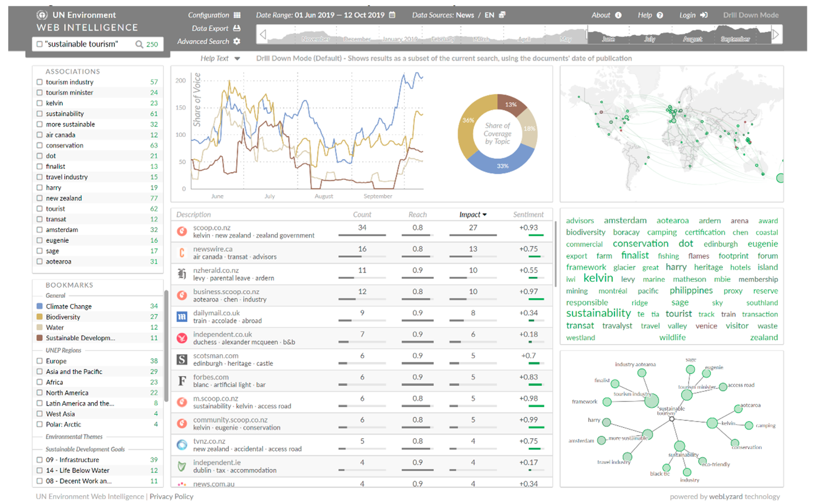The image size is (813, 504).
Task: Click the business.scoop.co.nz source icon
Action: [x=182, y=295]
